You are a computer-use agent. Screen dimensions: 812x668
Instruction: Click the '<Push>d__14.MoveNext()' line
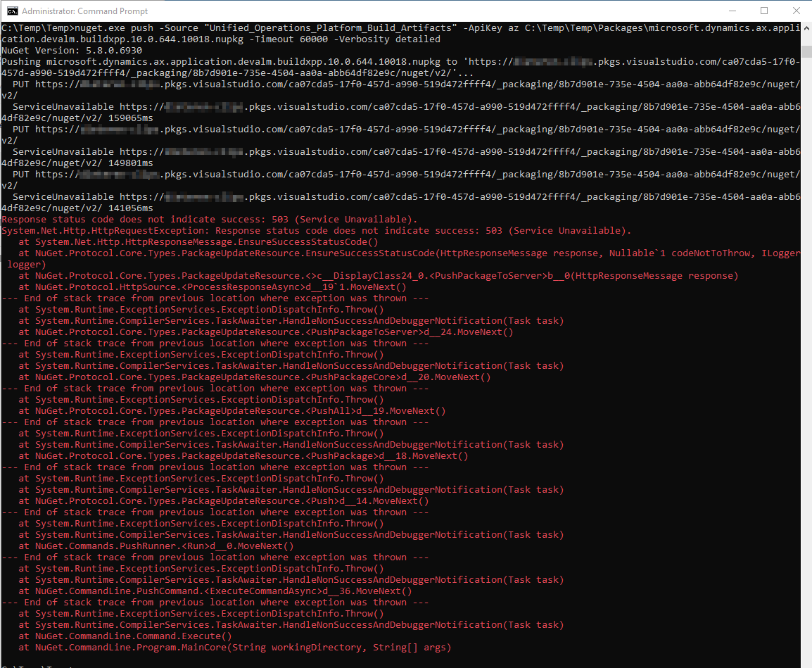click(x=224, y=501)
